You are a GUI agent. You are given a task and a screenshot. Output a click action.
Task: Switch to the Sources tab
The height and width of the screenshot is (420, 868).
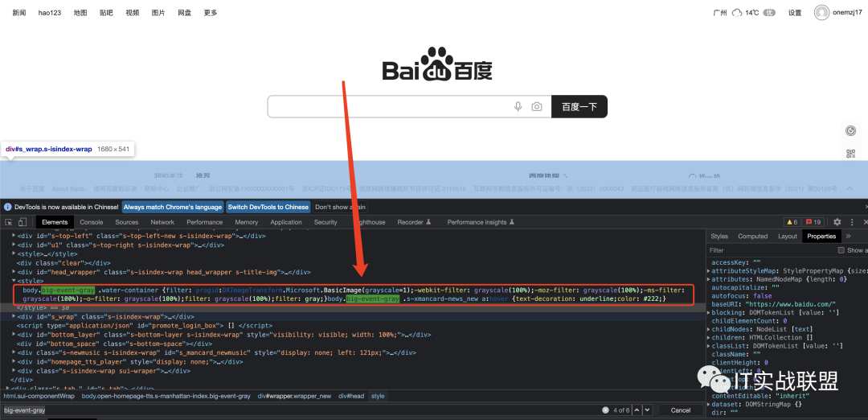(127, 222)
